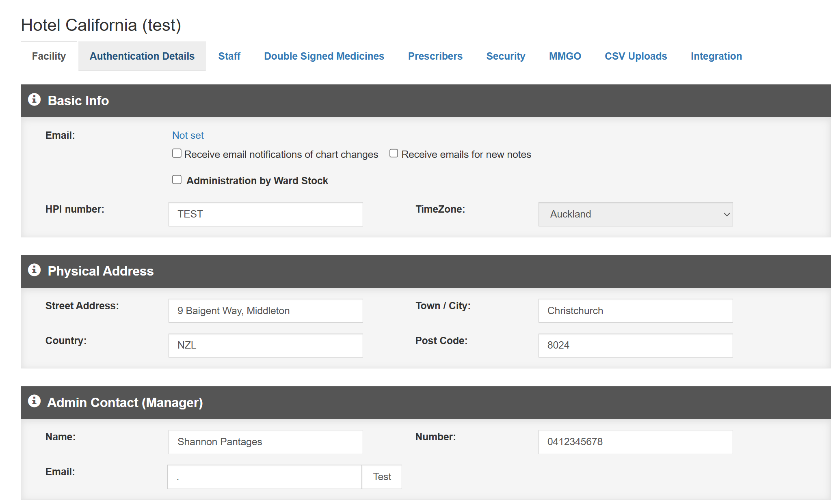This screenshot has height=504, width=835.
Task: Open the Integration tab
Action: [x=716, y=56]
